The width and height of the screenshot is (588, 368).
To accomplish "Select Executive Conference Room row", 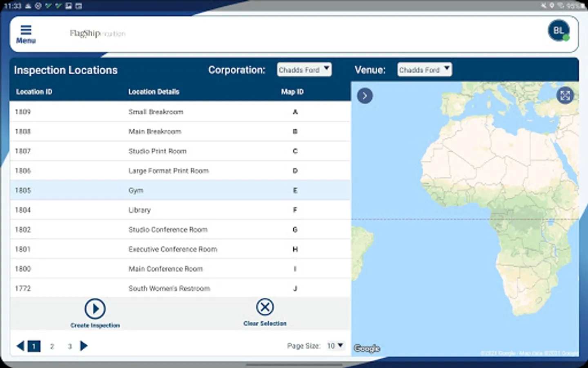I will click(x=180, y=249).
